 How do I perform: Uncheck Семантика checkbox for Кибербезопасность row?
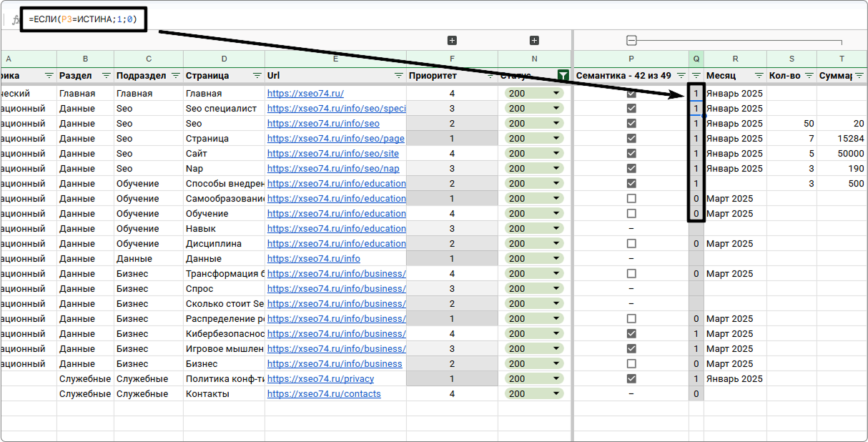pos(631,333)
